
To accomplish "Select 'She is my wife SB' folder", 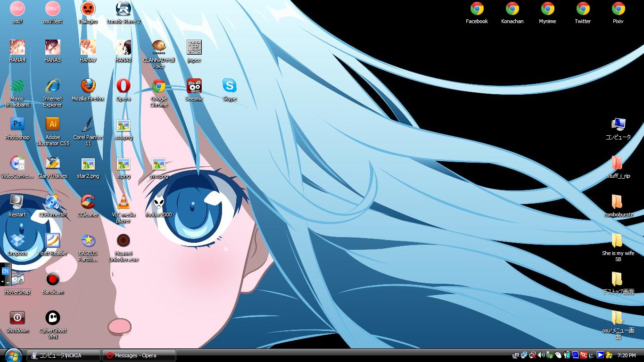I will 618,247.
